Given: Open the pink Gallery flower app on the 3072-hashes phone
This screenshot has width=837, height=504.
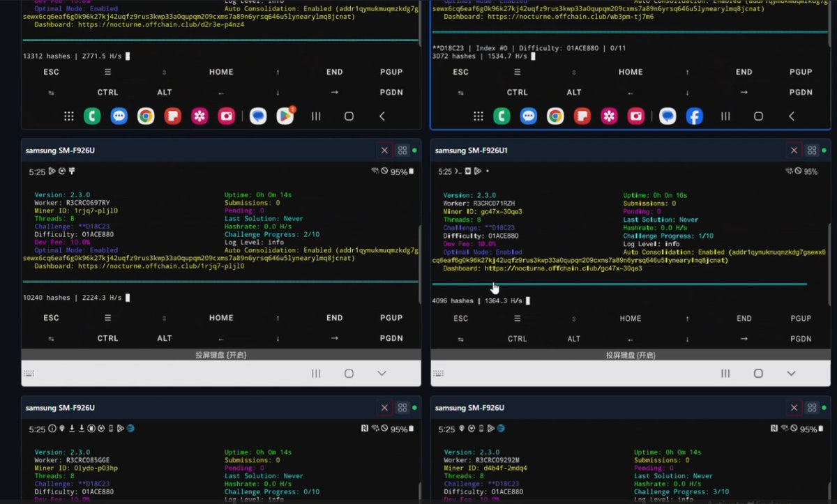Looking at the screenshot, I should click(x=610, y=116).
